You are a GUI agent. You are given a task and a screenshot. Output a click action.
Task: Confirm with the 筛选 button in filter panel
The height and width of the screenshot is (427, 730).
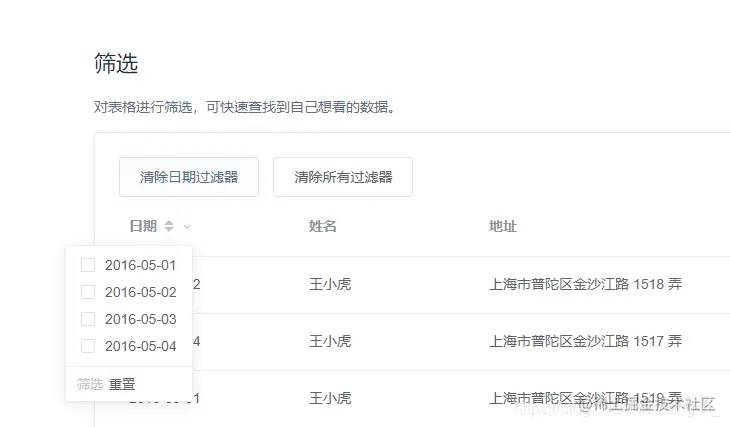[x=90, y=384]
